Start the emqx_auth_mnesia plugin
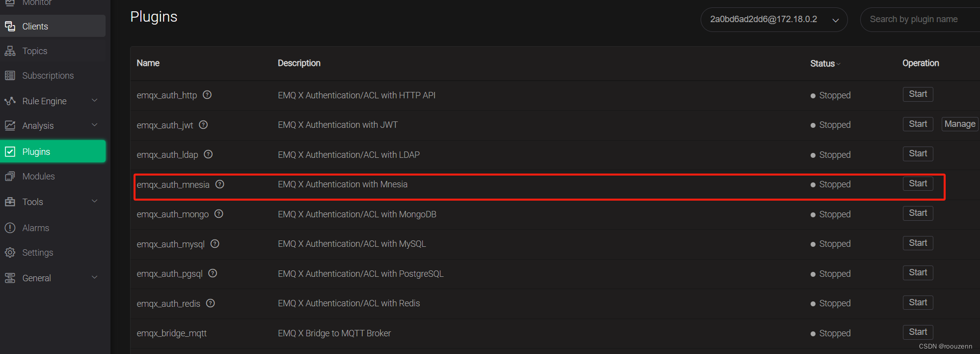980x354 pixels. tap(918, 183)
